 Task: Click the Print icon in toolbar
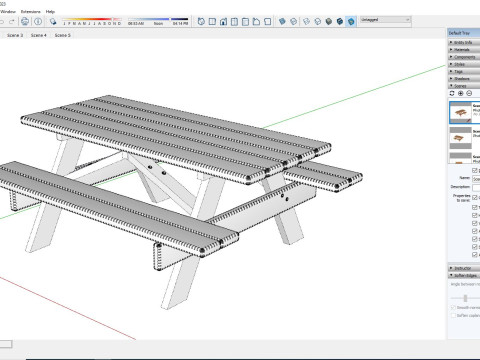pyautogui.click(x=25, y=22)
